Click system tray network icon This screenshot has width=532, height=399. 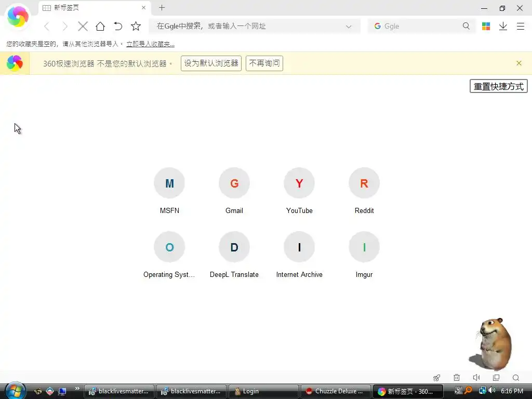482,391
